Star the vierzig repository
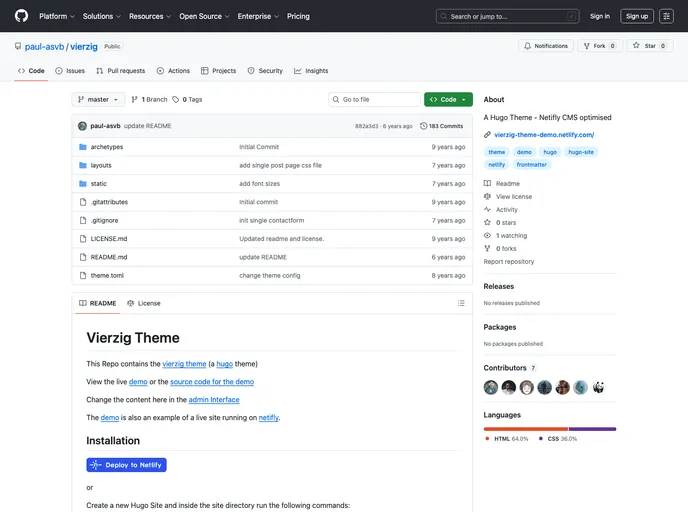The height and width of the screenshot is (512, 688). point(645,46)
